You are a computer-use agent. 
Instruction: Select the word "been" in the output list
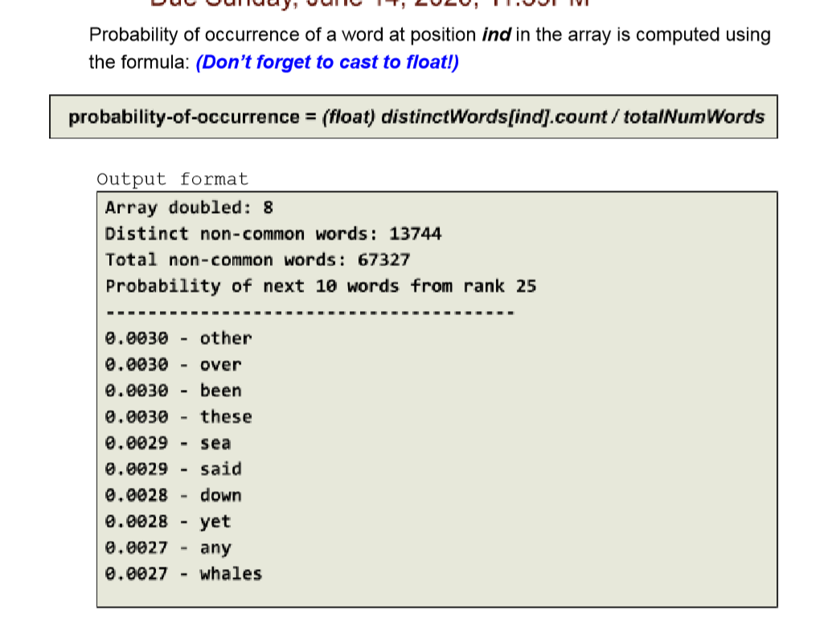click(x=221, y=391)
